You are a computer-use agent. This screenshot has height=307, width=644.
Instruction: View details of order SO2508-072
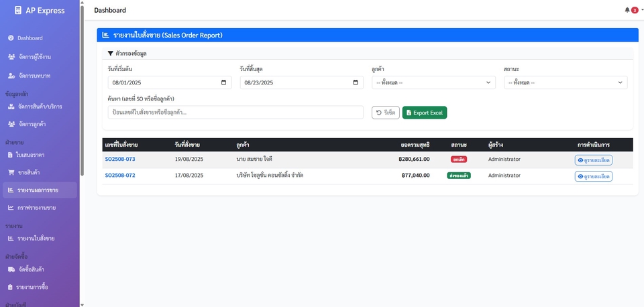593,176
